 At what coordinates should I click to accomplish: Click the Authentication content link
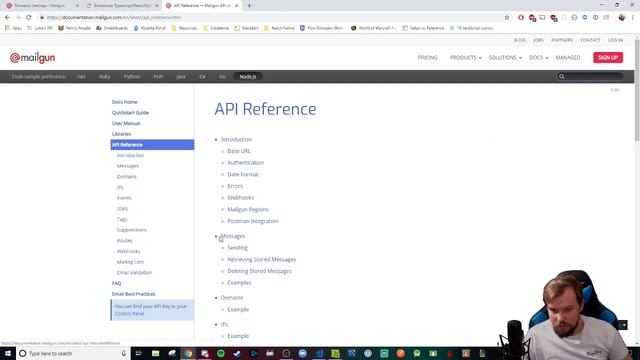click(x=245, y=163)
